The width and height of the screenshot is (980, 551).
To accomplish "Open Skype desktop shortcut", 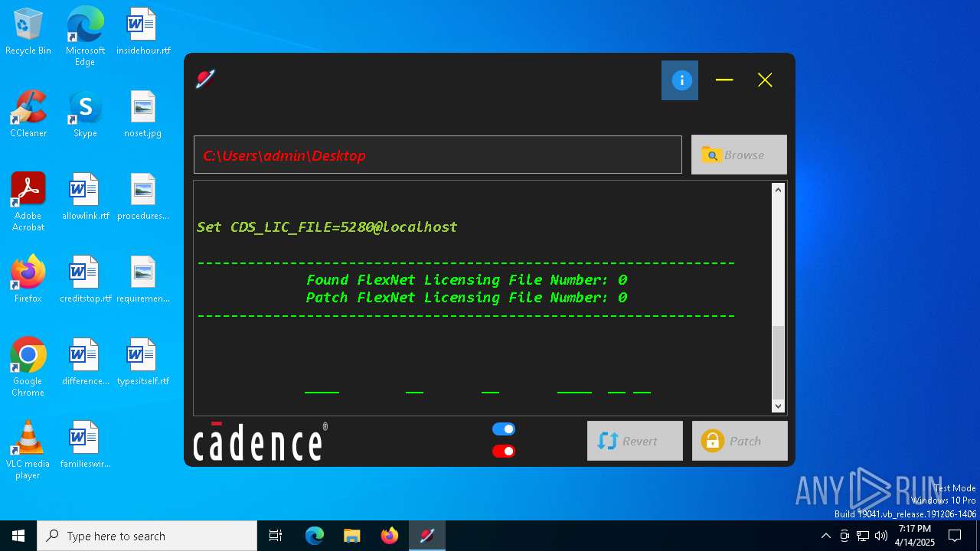I will click(85, 115).
